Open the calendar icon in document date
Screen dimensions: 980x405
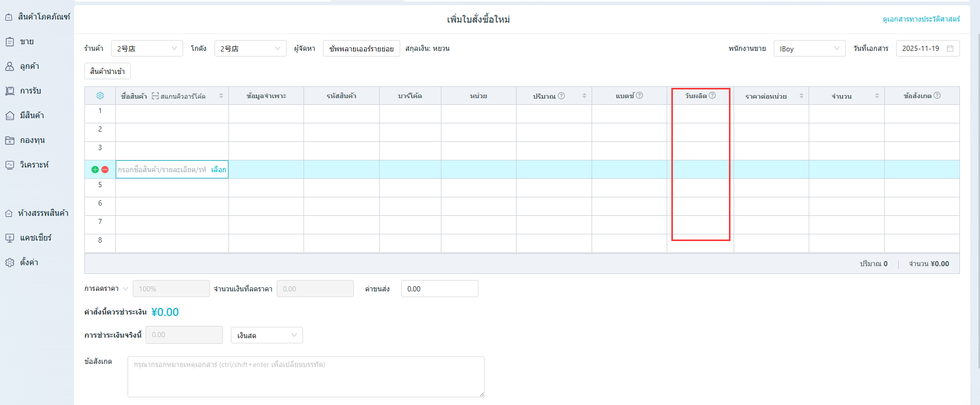[950, 48]
